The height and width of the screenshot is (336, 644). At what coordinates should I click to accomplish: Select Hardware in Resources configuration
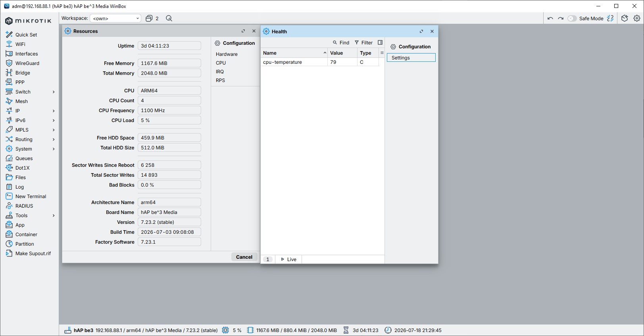[x=227, y=54]
